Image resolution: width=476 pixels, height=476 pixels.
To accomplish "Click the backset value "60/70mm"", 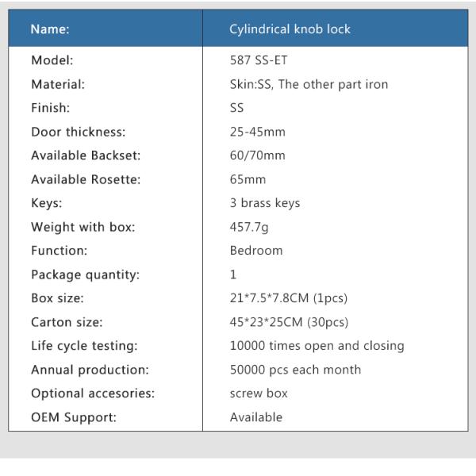I will pos(257,155).
